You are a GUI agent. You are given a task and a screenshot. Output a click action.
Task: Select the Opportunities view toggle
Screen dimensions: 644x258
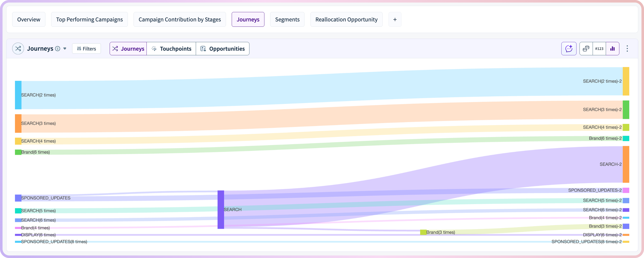(x=222, y=49)
